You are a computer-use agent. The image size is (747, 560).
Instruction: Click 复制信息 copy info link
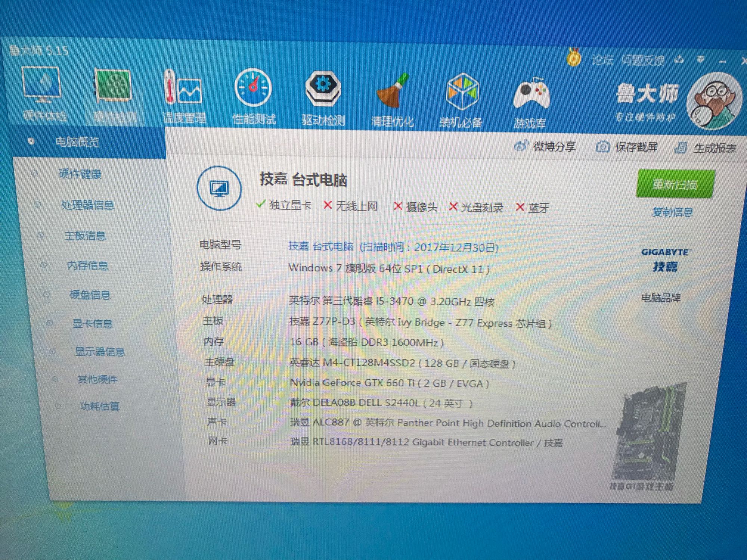coord(672,212)
